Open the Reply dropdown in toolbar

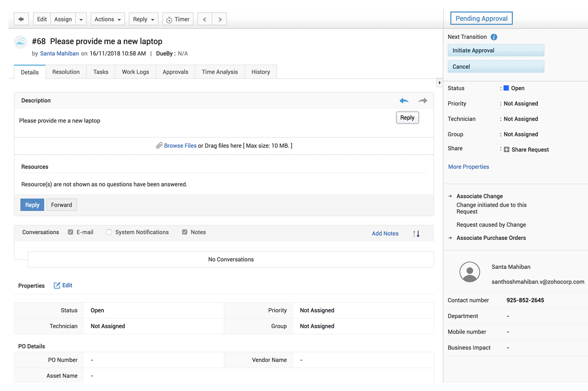click(143, 19)
